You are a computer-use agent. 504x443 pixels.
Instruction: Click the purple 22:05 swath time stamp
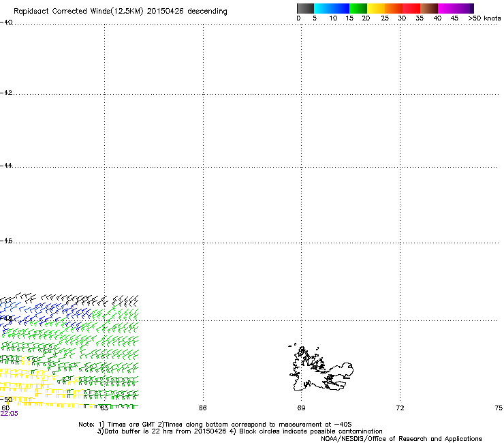click(10, 414)
